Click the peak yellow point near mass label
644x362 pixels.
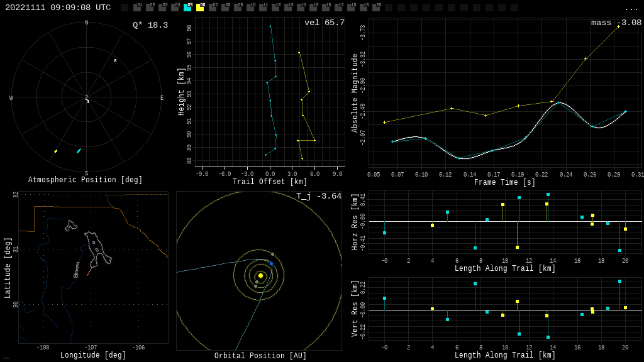pos(618,27)
